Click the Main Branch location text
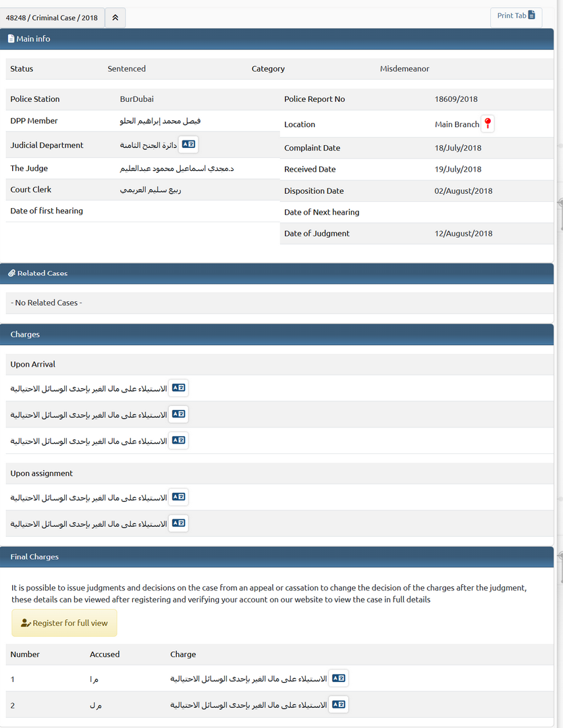The image size is (563, 728). click(x=457, y=124)
